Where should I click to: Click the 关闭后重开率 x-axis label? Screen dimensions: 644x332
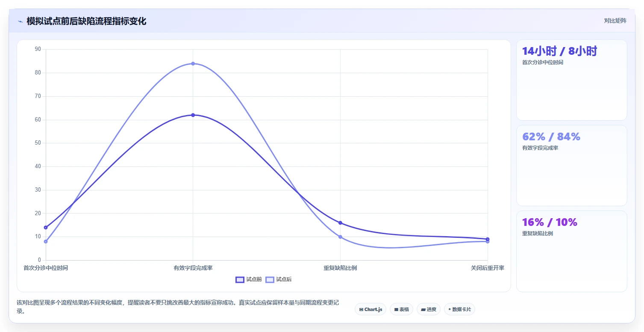[488, 268]
